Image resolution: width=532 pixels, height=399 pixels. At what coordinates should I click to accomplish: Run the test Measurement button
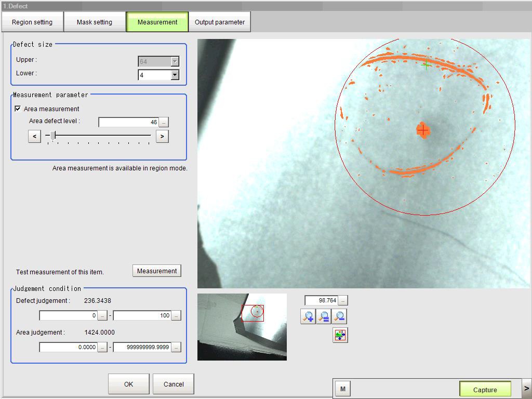157,271
